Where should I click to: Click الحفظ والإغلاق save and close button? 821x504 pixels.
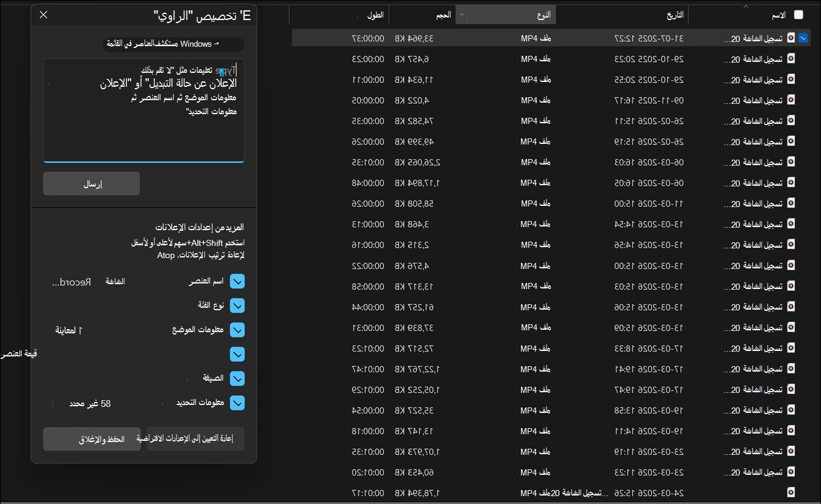(92, 440)
